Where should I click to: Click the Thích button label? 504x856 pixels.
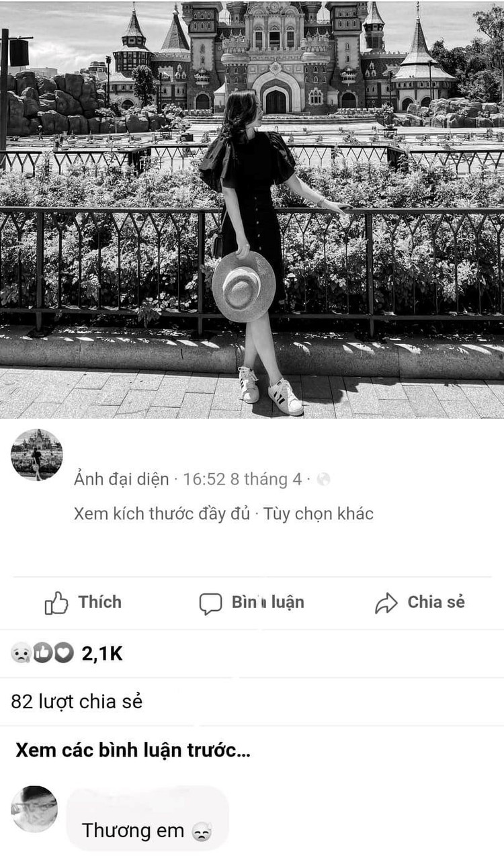pyautogui.click(x=100, y=602)
